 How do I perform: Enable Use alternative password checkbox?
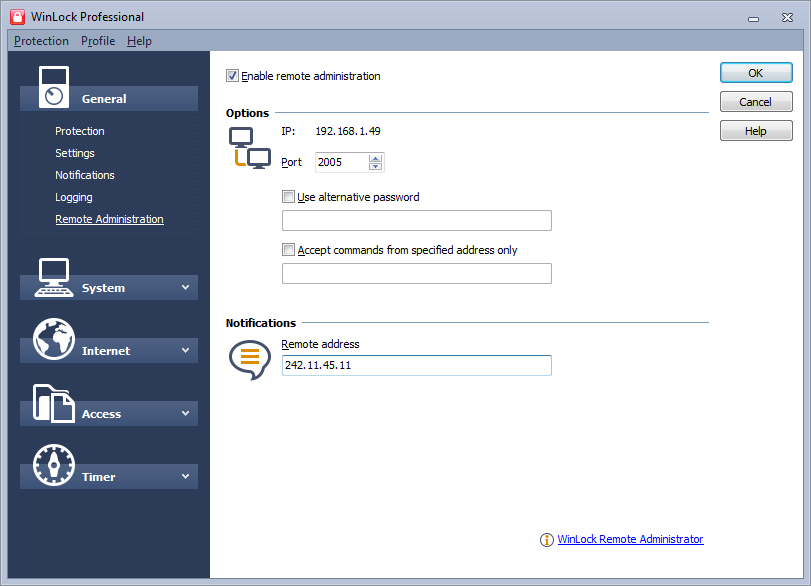[x=288, y=197]
